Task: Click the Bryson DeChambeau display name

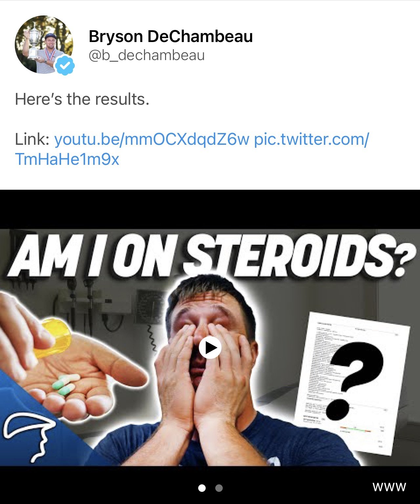Action: click(x=171, y=36)
